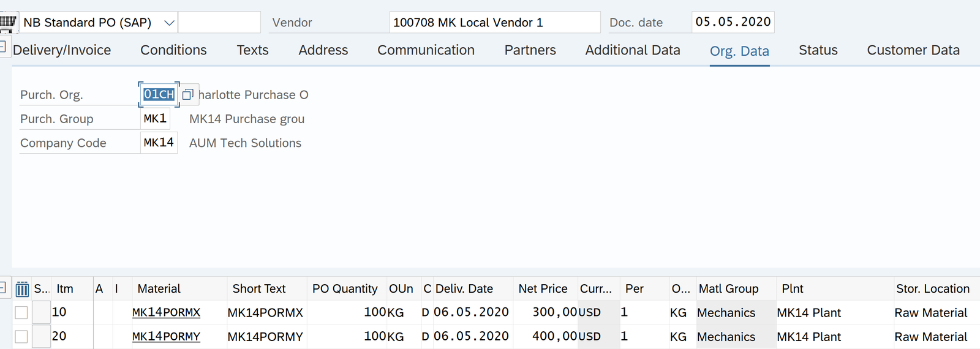Click the Net Price column header
This screenshot has width=980, height=349.
pos(543,288)
